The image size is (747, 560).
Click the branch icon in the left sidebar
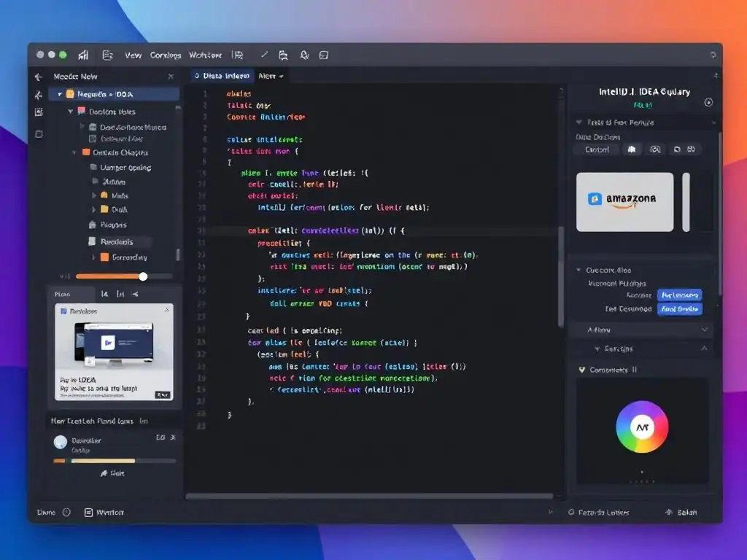click(x=39, y=96)
